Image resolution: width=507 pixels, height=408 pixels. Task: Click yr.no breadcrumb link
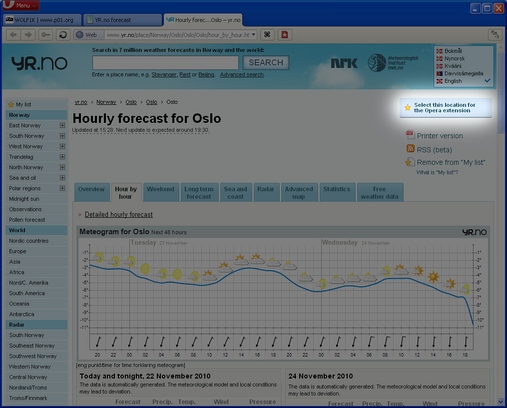tap(81, 102)
